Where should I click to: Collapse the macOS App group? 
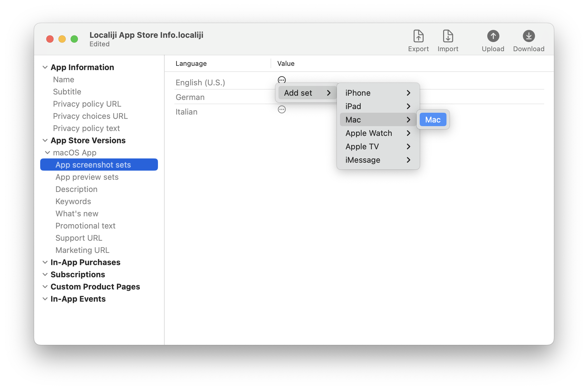coord(47,153)
